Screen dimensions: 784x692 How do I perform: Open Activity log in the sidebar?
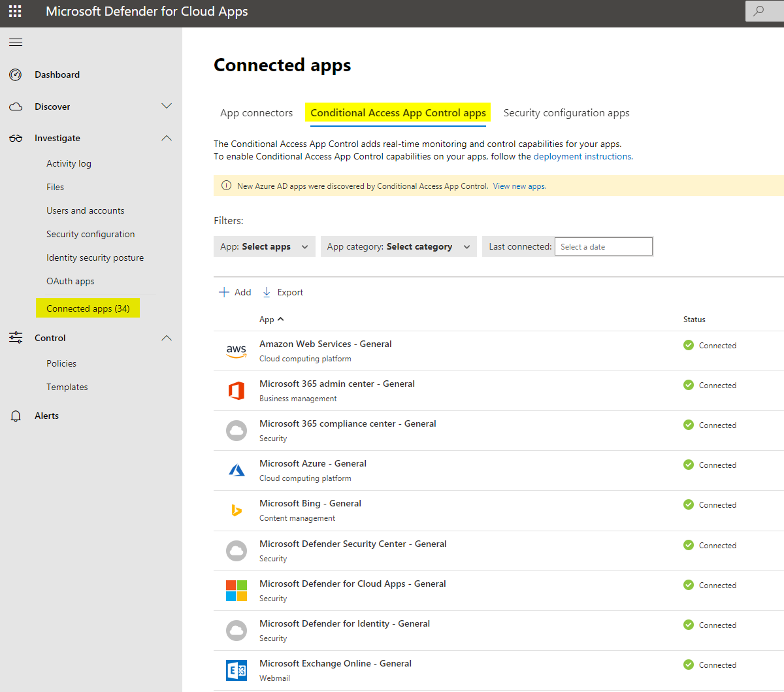point(69,164)
